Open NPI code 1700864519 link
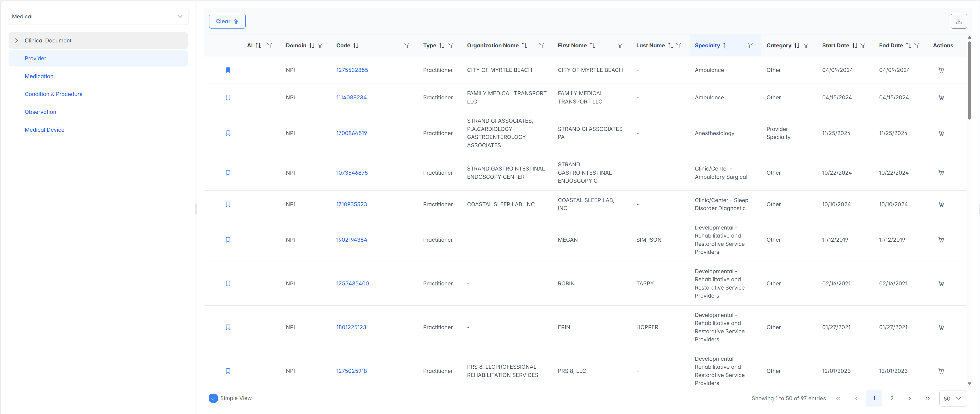This screenshot has width=980, height=414. (x=352, y=134)
